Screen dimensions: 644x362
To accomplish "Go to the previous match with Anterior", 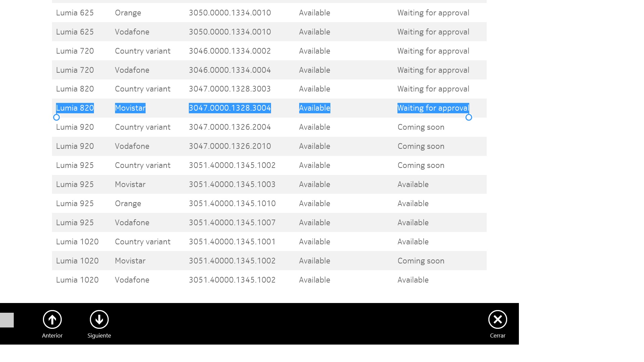I will pyautogui.click(x=52, y=324).
